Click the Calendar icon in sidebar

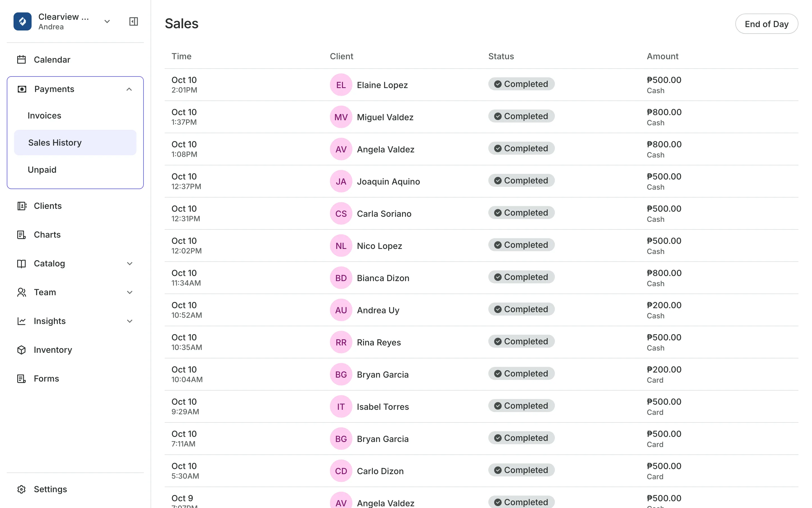(x=21, y=60)
